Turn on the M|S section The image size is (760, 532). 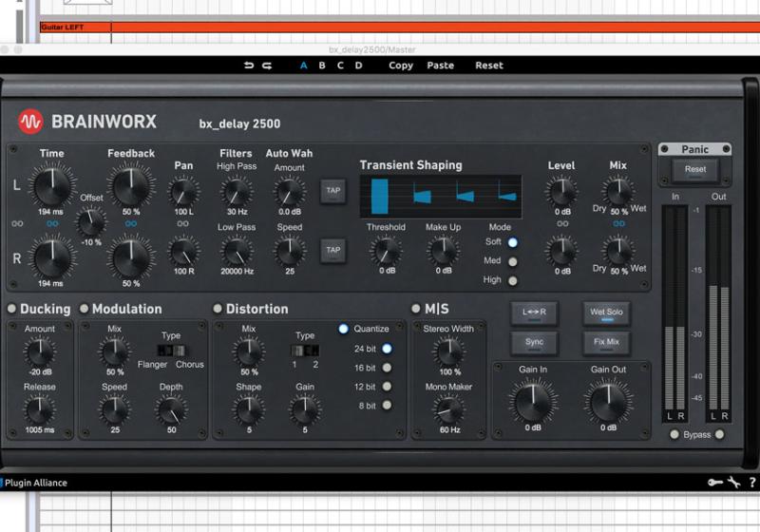(415, 309)
